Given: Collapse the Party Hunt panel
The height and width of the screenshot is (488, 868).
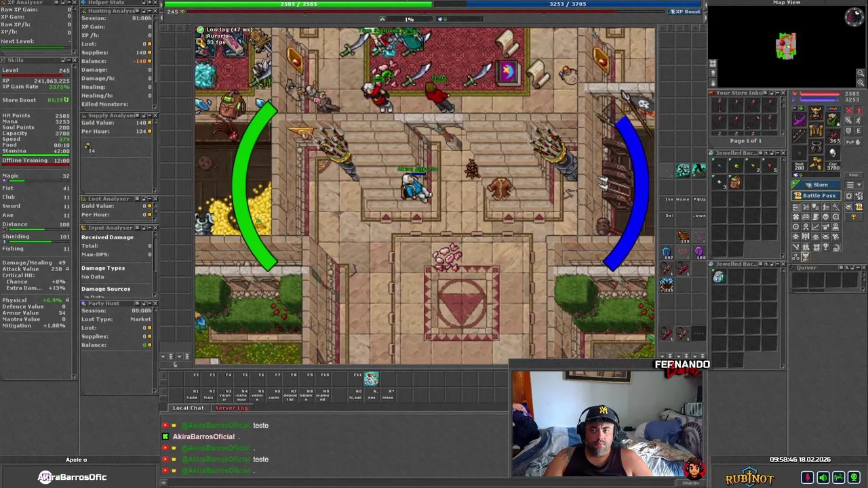Looking at the screenshot, I should point(150,303).
